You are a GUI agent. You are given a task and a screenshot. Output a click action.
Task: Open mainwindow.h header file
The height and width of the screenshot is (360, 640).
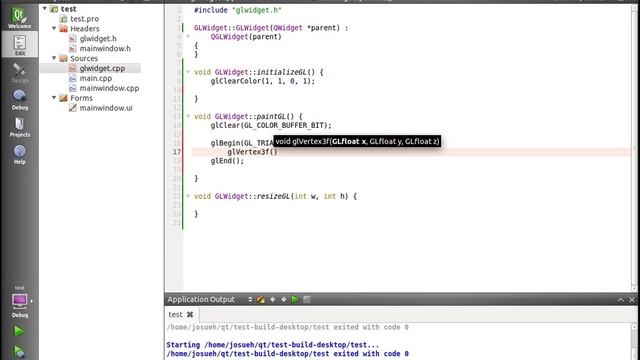point(105,48)
